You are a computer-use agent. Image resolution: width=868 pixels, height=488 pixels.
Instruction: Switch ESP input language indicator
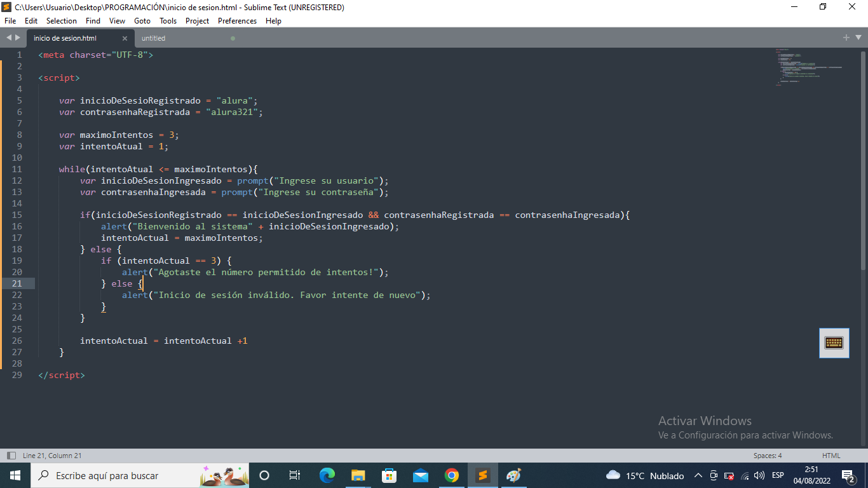(778, 475)
